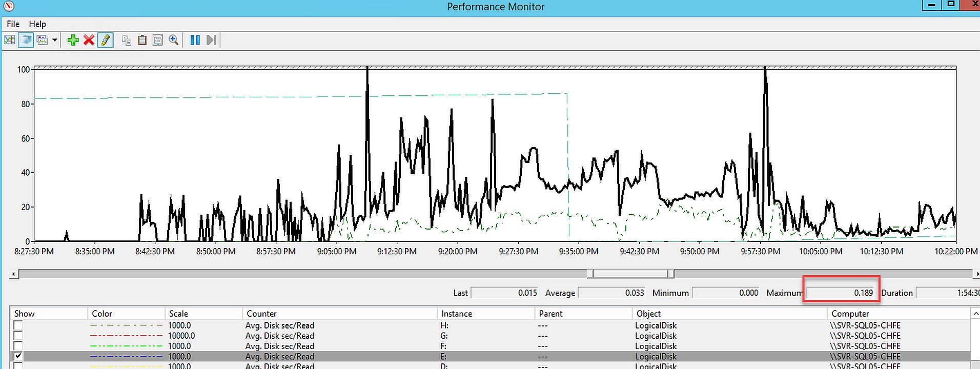
Task: Click the Show column header
Action: tap(49, 314)
